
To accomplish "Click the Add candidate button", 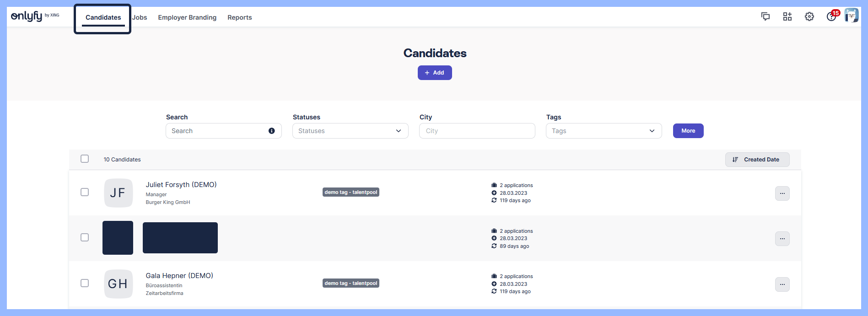I will (x=434, y=73).
